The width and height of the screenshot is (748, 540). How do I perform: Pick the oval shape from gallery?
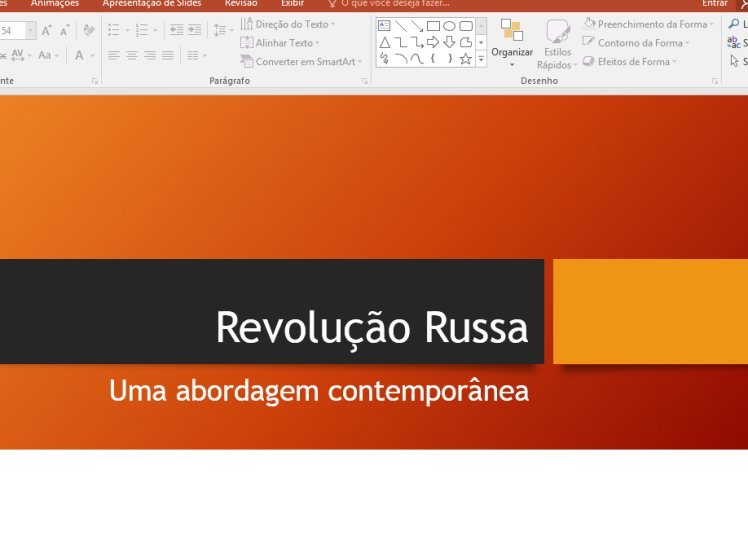449,26
